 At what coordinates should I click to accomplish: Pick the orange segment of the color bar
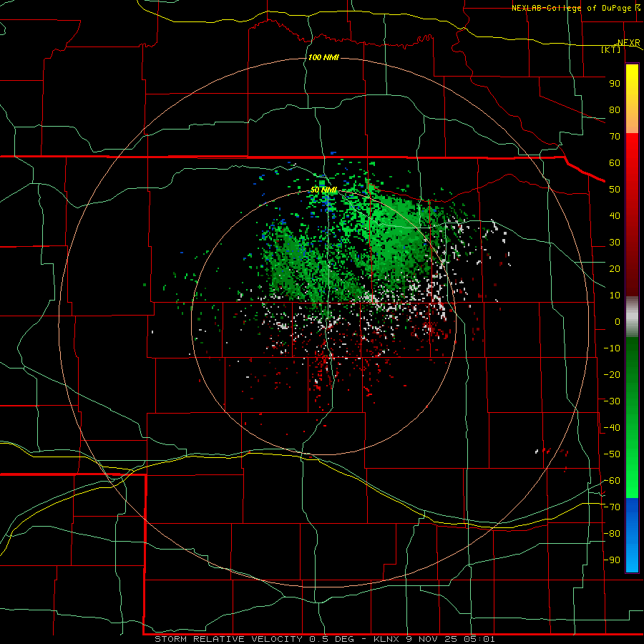click(632, 119)
